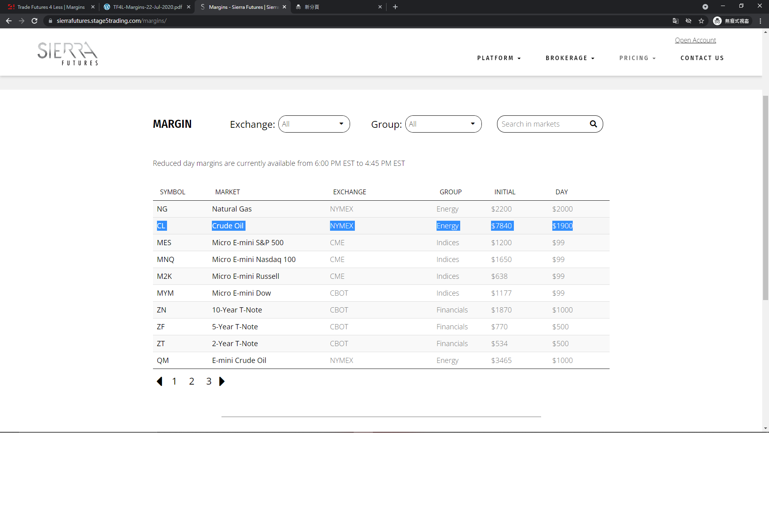Click the E-mini Crude Oil row
This screenshot has width=769, height=532.
tap(381, 361)
